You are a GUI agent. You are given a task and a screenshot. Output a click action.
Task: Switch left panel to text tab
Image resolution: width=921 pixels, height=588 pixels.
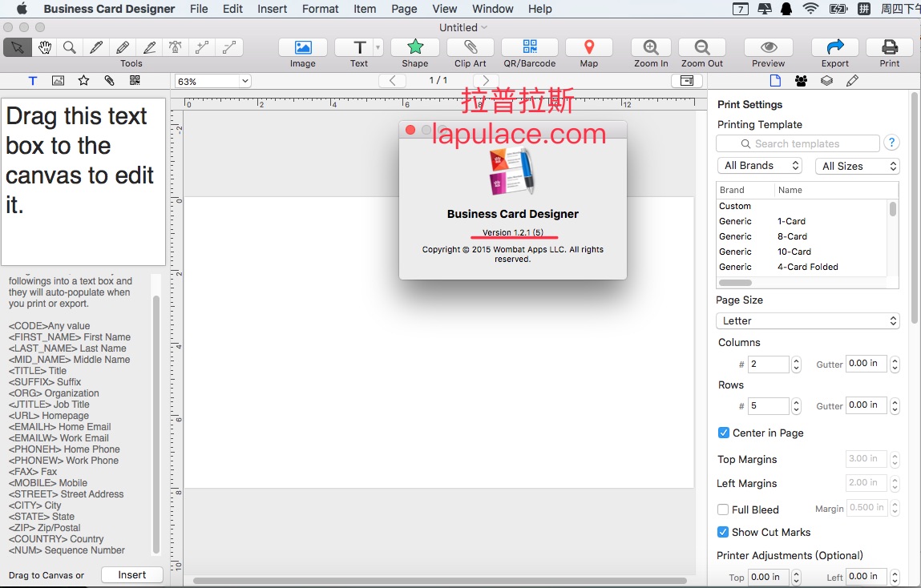pos(33,81)
